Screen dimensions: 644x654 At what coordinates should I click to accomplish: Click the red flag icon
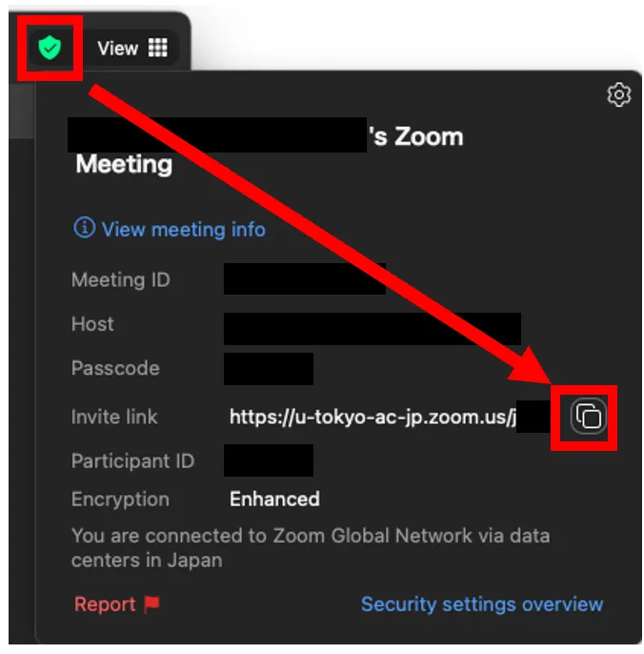tap(151, 604)
